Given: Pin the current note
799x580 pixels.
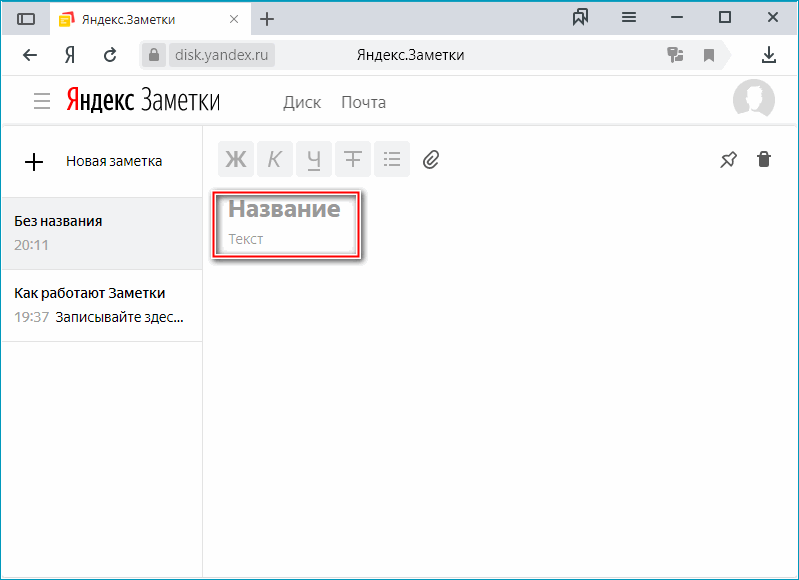Looking at the screenshot, I should tap(729, 159).
